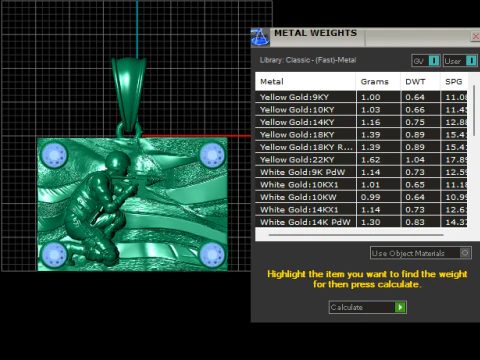Viewport: 480px width, 360px height.
Task: Select the White Gold:10KW row
Action: [361, 197]
